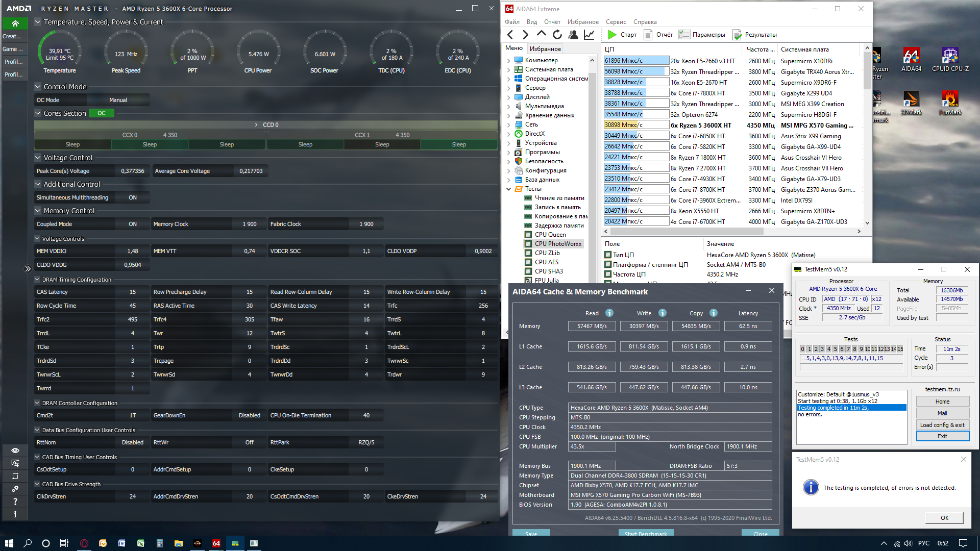Open the AIDA64 graph chart icon

tap(589, 35)
